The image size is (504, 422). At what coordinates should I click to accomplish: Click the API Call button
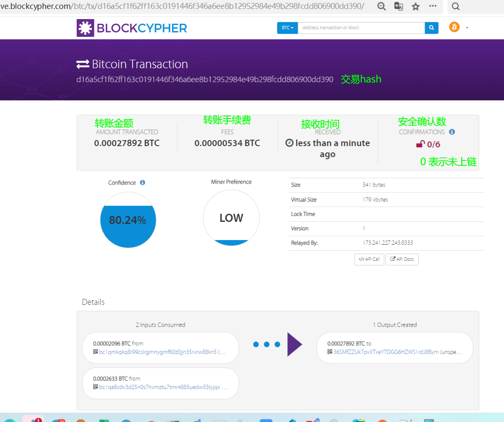(x=369, y=259)
